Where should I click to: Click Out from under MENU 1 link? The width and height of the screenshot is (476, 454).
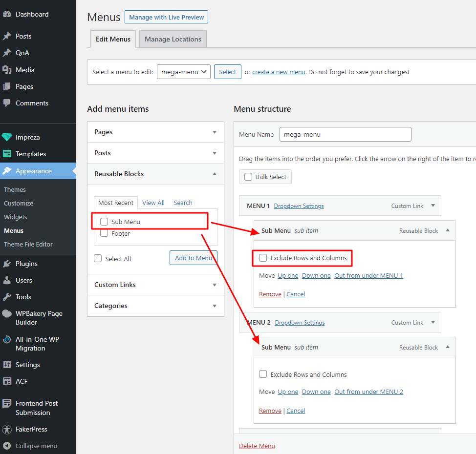point(368,275)
